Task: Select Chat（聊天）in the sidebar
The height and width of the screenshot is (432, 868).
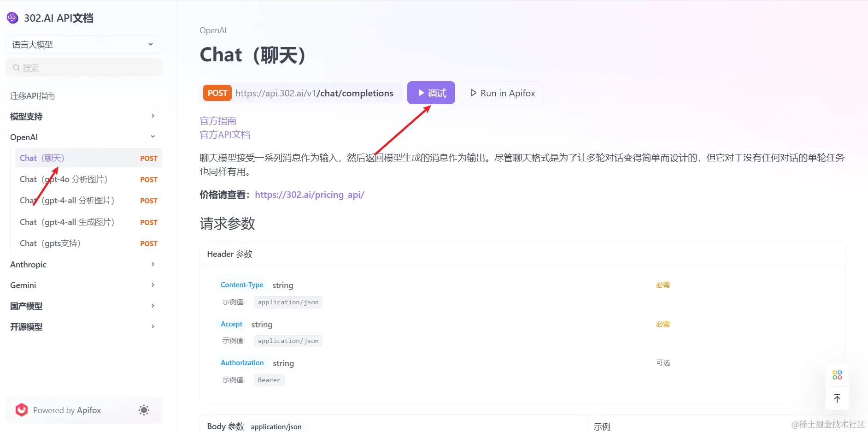Action: point(88,158)
